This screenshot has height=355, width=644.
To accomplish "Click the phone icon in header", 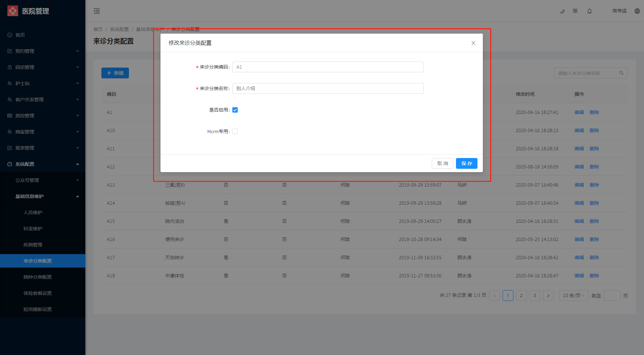I will (562, 11).
